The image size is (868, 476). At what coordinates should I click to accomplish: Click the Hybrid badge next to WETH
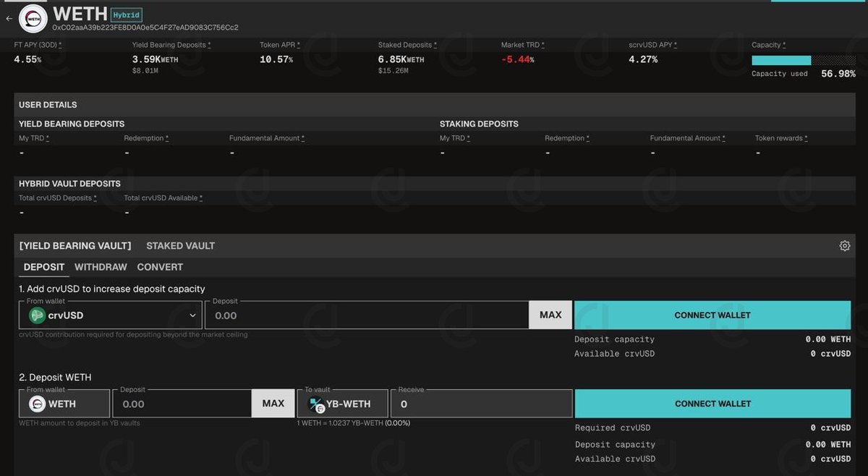(127, 14)
